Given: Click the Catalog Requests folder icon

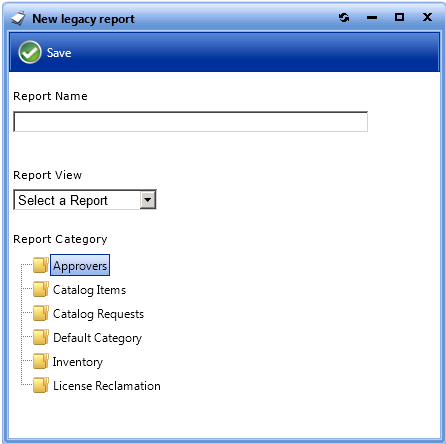Looking at the screenshot, I should (41, 313).
